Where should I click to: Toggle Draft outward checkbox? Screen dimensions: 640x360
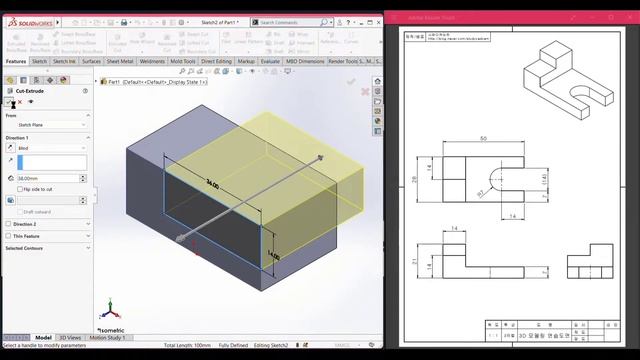(20, 212)
